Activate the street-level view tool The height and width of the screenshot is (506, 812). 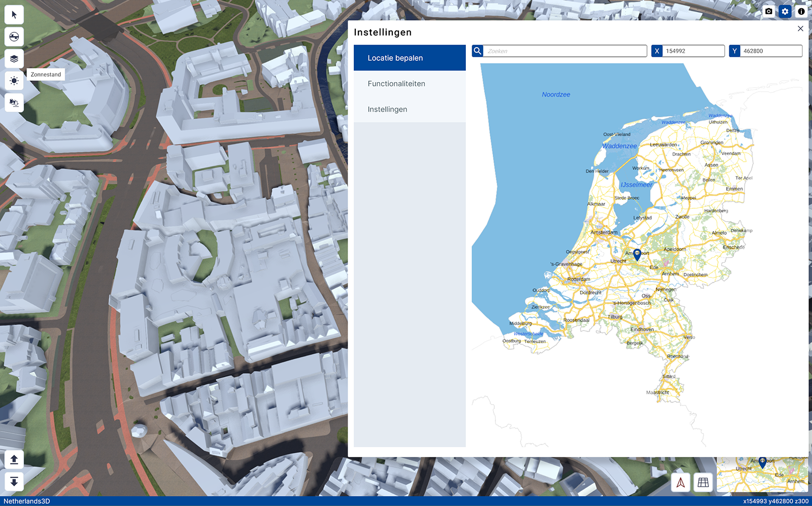[14, 37]
